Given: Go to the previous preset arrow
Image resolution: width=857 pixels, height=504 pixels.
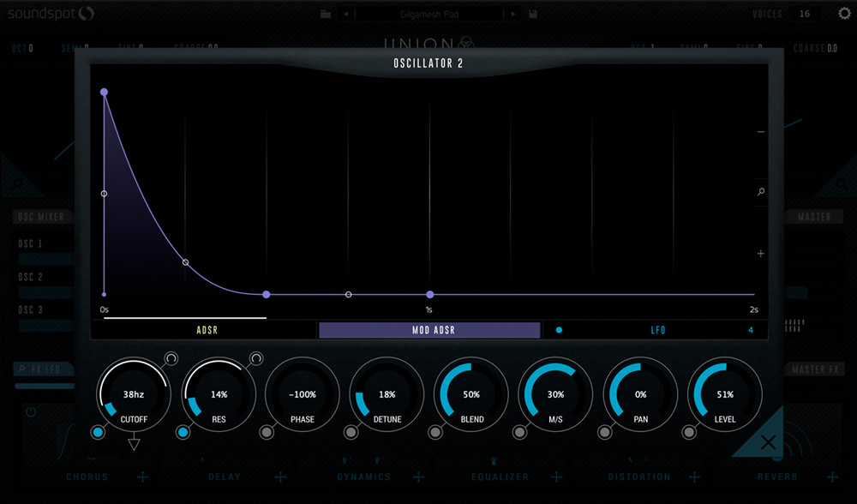Looking at the screenshot, I should pyautogui.click(x=345, y=15).
